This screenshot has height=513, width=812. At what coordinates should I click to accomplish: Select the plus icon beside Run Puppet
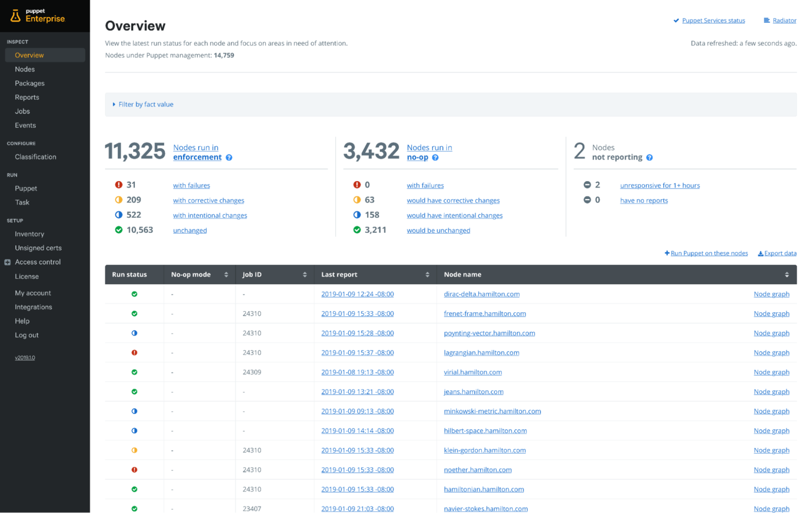tap(667, 253)
